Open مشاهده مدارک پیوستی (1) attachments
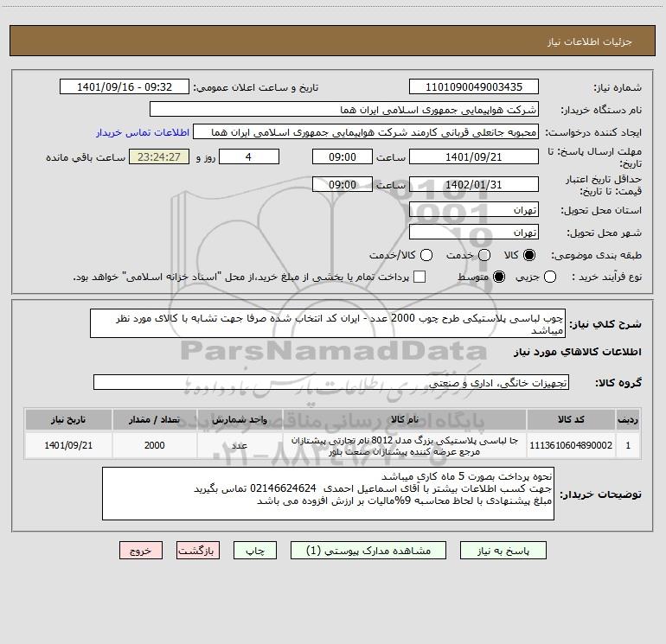This screenshot has width=666, height=644. [x=368, y=551]
